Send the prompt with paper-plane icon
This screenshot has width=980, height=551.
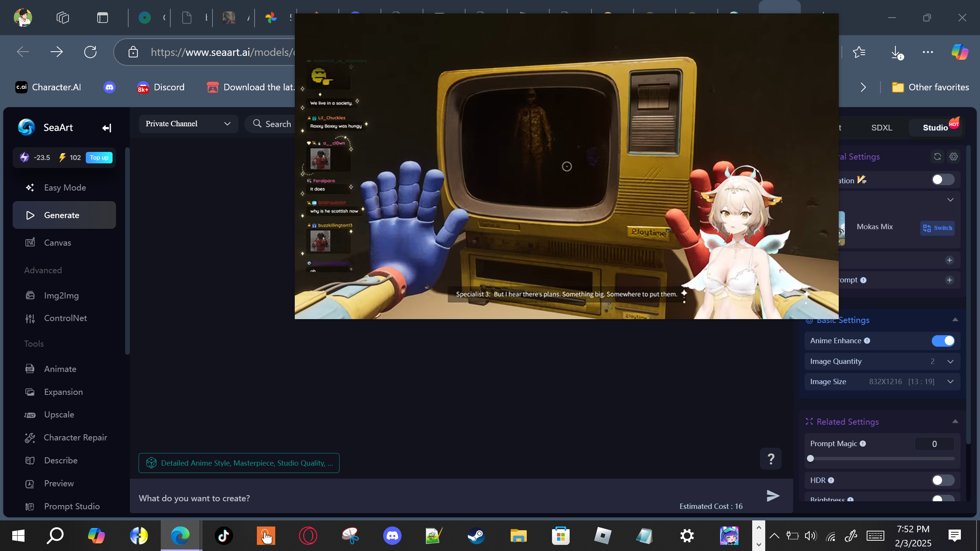[773, 496]
